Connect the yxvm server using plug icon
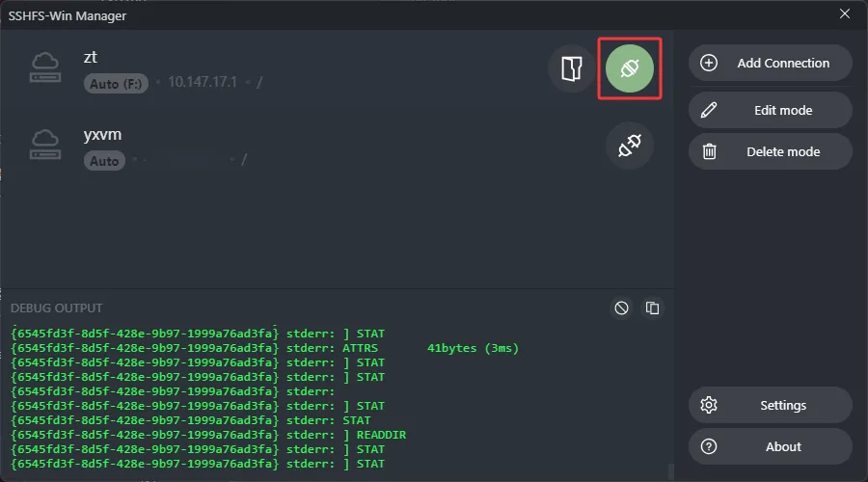Image resolution: width=868 pixels, height=482 pixels. [x=630, y=146]
